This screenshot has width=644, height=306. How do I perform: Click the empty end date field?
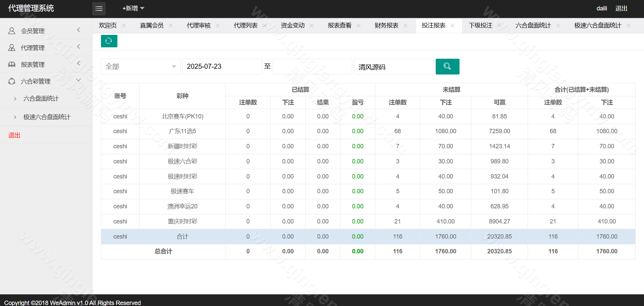tap(312, 66)
